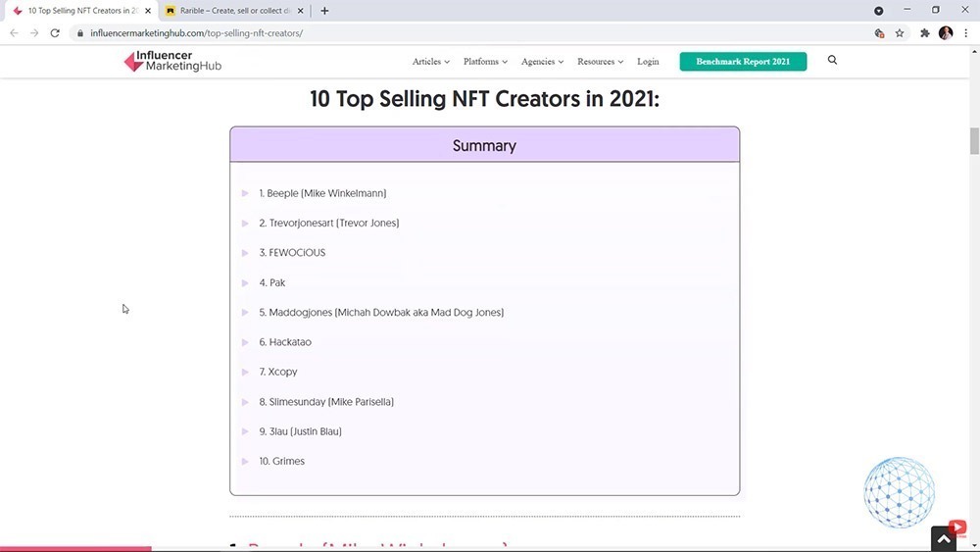Jump to 4. Pak entry
The width and height of the screenshot is (980, 552).
tap(271, 282)
